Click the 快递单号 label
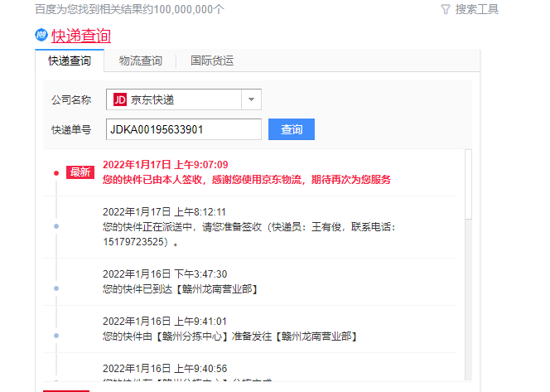 [x=71, y=130]
